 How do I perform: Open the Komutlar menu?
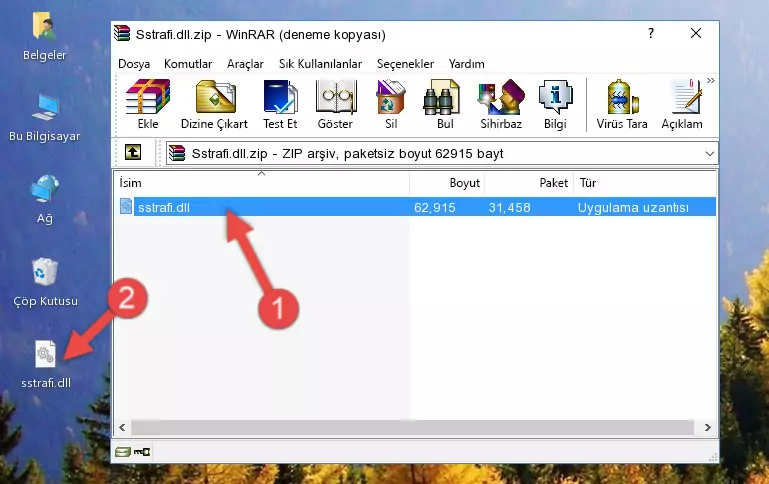pyautogui.click(x=188, y=64)
